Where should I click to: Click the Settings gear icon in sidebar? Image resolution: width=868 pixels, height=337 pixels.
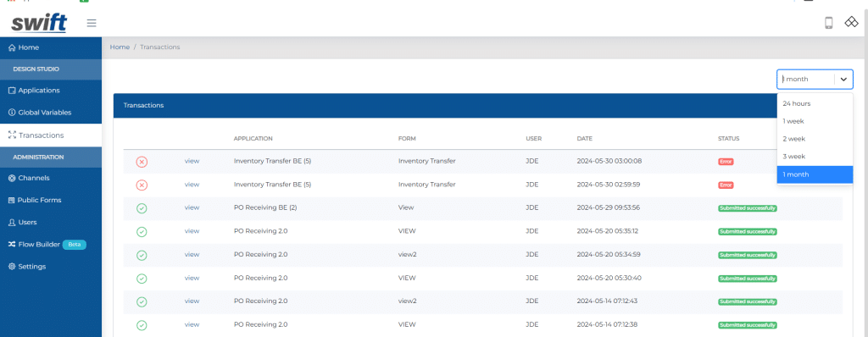(12, 267)
